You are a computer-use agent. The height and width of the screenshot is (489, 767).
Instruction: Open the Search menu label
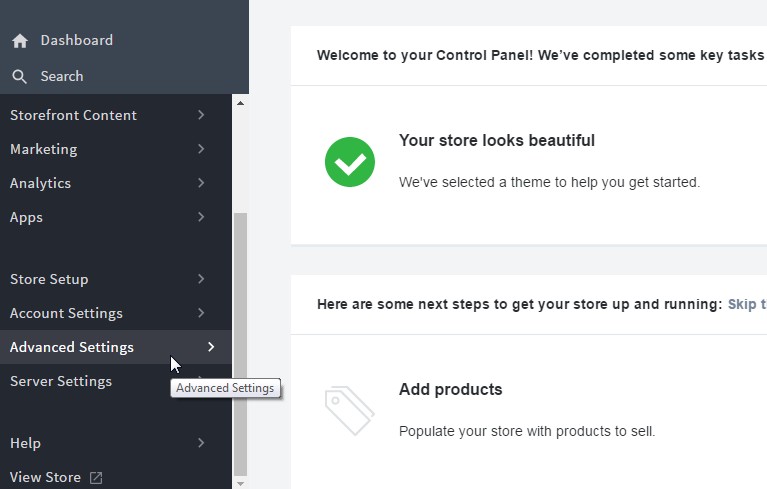click(62, 76)
